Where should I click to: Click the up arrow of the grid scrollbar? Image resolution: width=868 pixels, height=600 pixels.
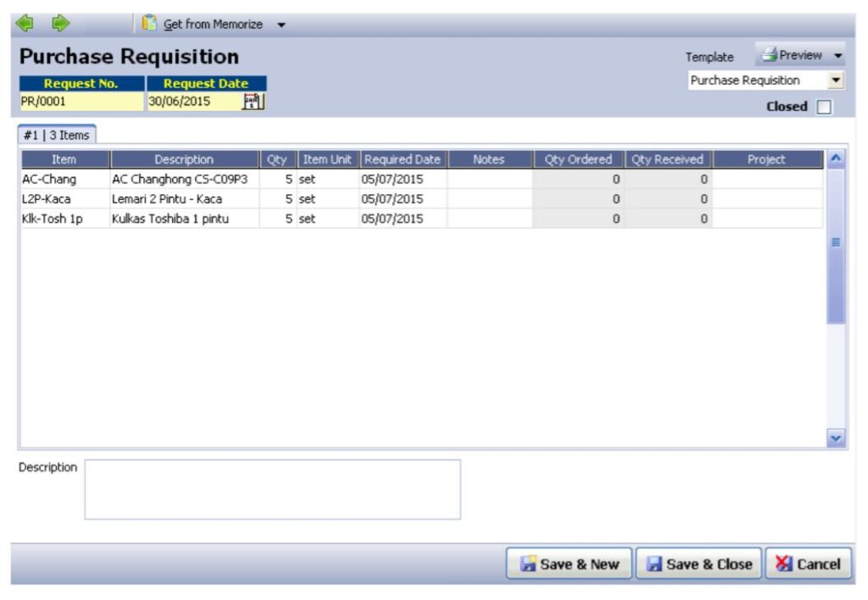[x=836, y=159]
